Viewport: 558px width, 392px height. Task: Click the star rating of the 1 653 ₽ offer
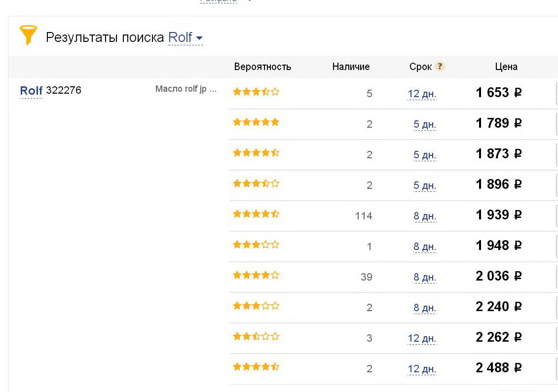[256, 92]
